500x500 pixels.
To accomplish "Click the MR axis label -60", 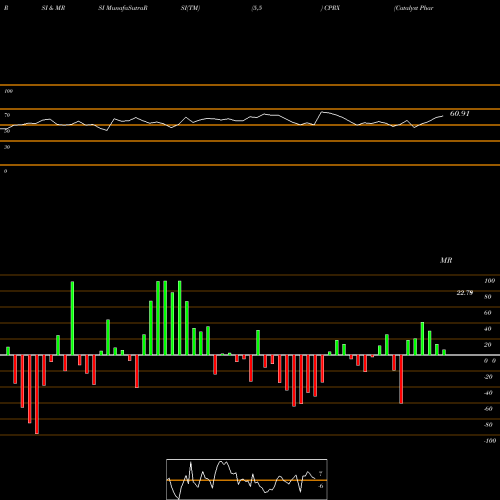I will [x=488, y=409].
